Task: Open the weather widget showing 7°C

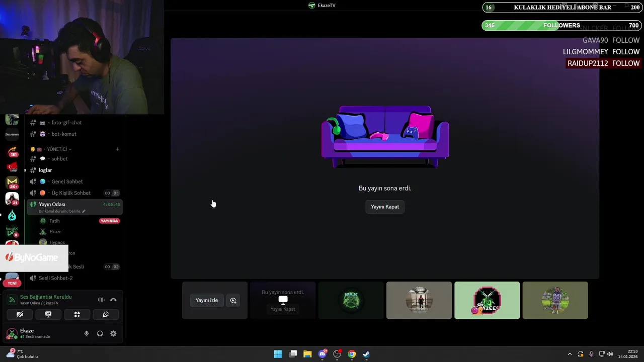Action: click(22, 354)
